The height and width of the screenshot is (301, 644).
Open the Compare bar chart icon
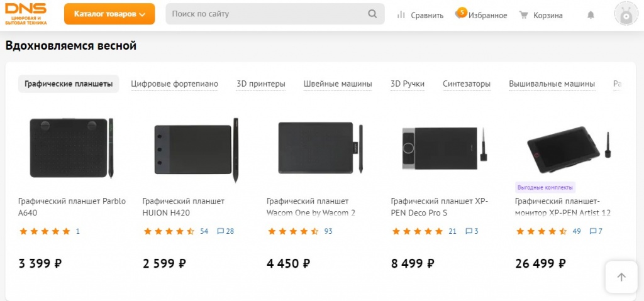(x=401, y=14)
